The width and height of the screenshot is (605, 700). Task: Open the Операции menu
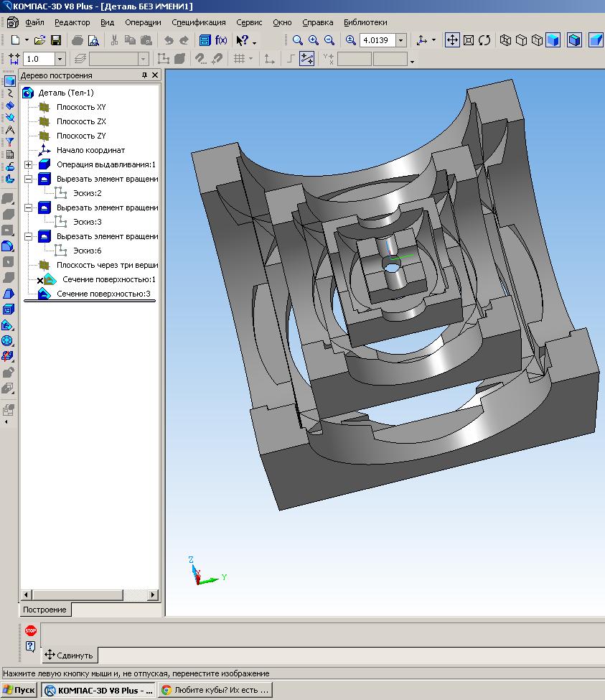[143, 22]
